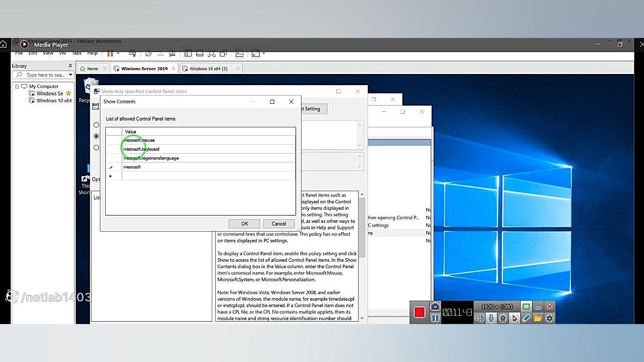Toggle the recorder mouse cursor icon
Image resolution: width=644 pixels, height=362 pixels.
coord(514,318)
